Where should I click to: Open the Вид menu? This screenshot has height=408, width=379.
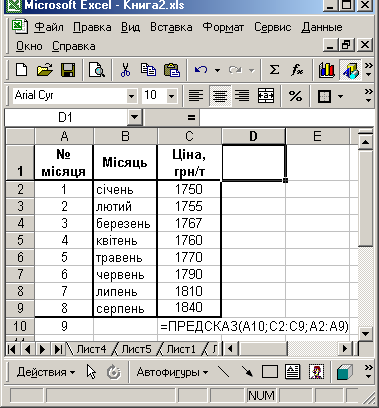click(130, 27)
